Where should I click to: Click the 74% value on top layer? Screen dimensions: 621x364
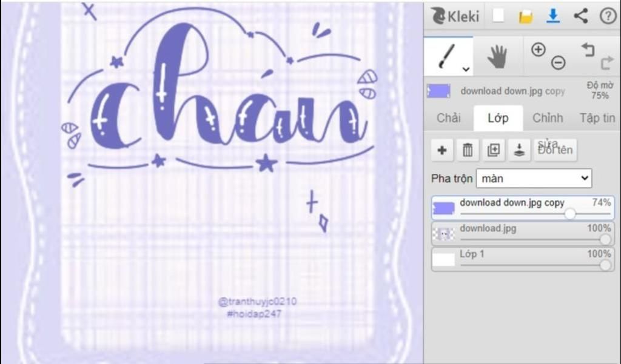point(601,202)
